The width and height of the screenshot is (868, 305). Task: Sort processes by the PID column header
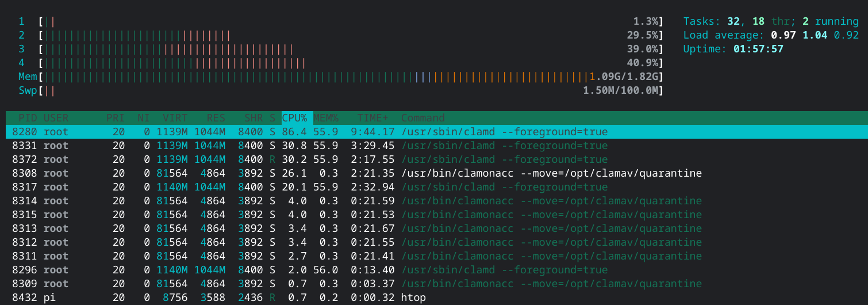coord(28,118)
